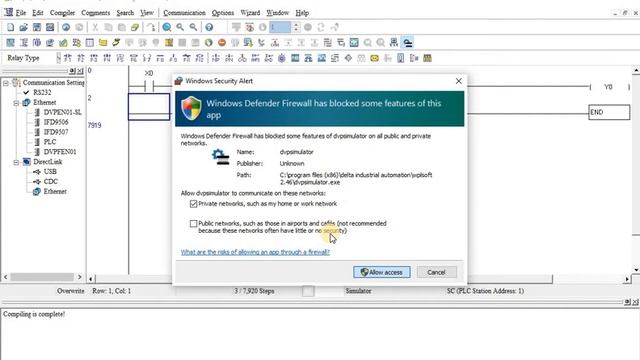
Task: Insert normally open contact, first Relay Type icon
Action: point(68,58)
